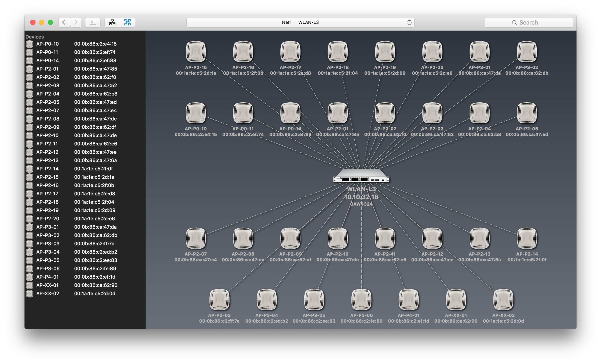Select the AP-P2-15 access point icon
Image resolution: width=601 pixels, height=364 pixels.
196,51
